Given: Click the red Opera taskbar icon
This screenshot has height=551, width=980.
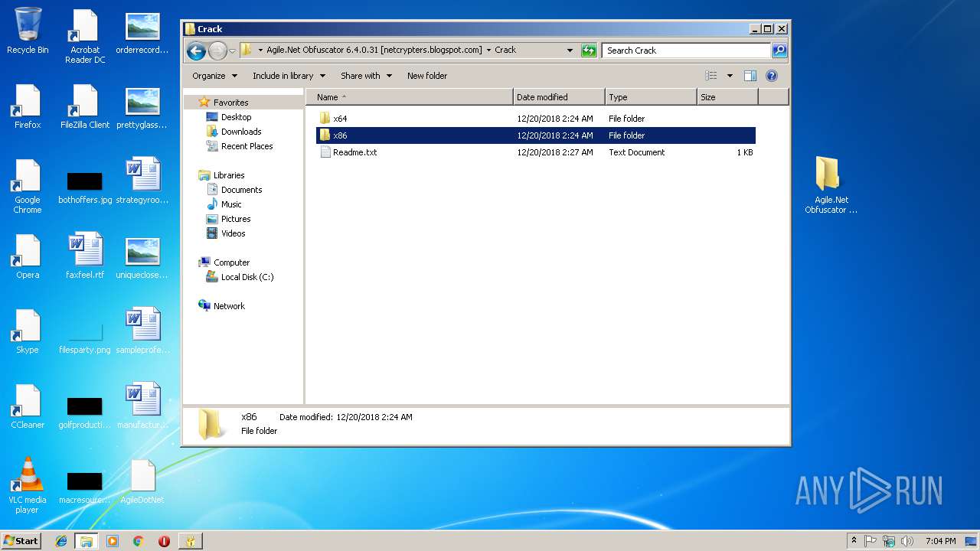Looking at the screenshot, I should 164,541.
